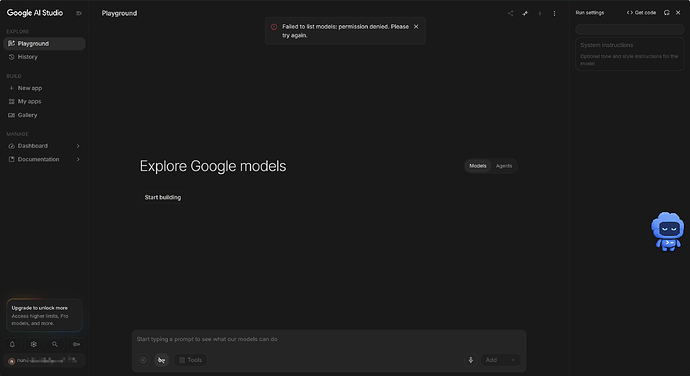Click the Explore Google models heading
Viewport: 690px width, 376px height.
point(213,166)
